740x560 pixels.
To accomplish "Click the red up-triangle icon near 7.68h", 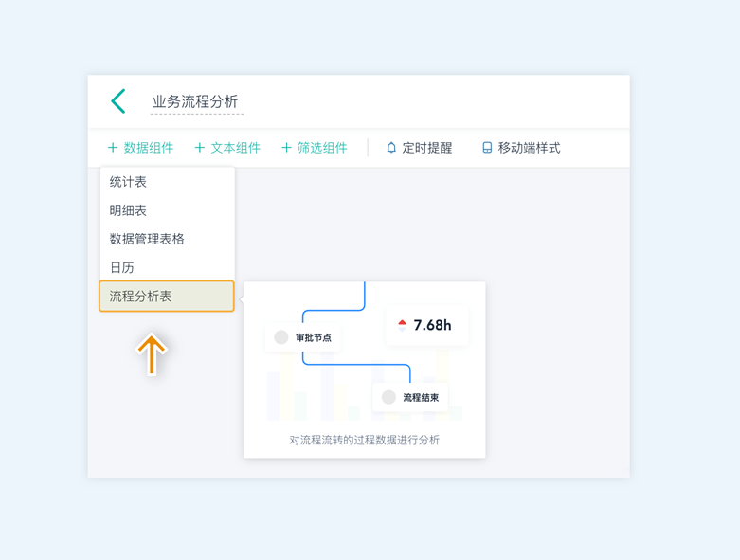I will coord(402,324).
